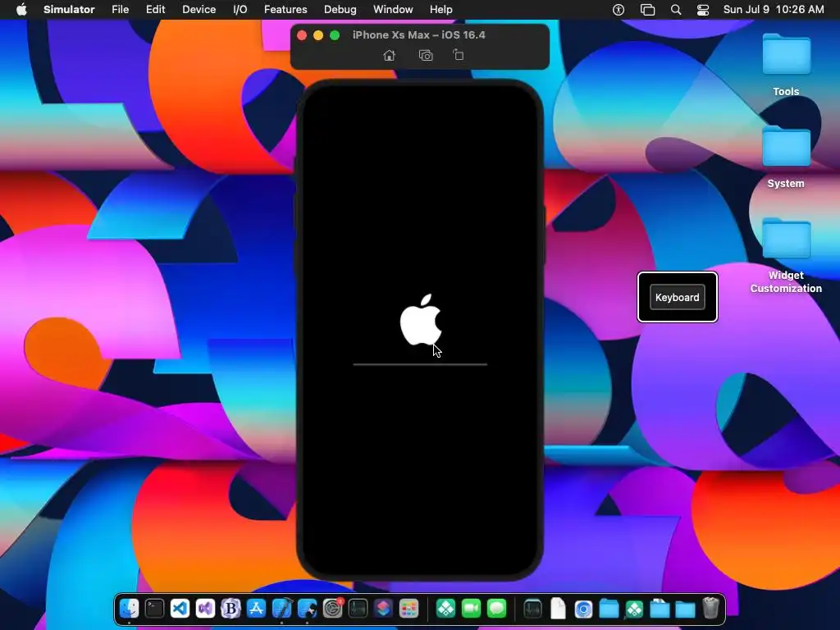This screenshot has width=840, height=630.
Task: Open the Apple menu
Action: 21,9
